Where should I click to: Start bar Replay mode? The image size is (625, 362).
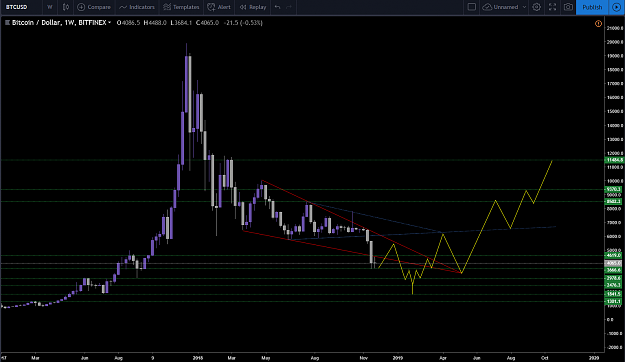pyautogui.click(x=253, y=7)
